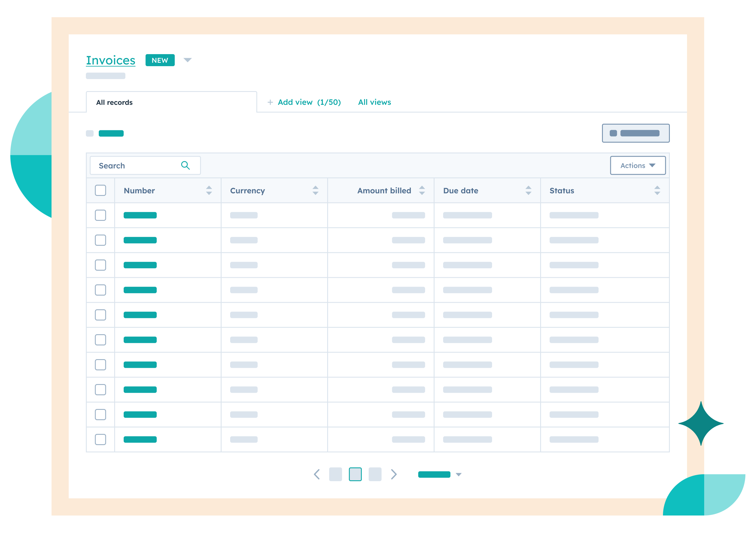Sort by Due date column arrows
756x533 pixels.
(528, 190)
